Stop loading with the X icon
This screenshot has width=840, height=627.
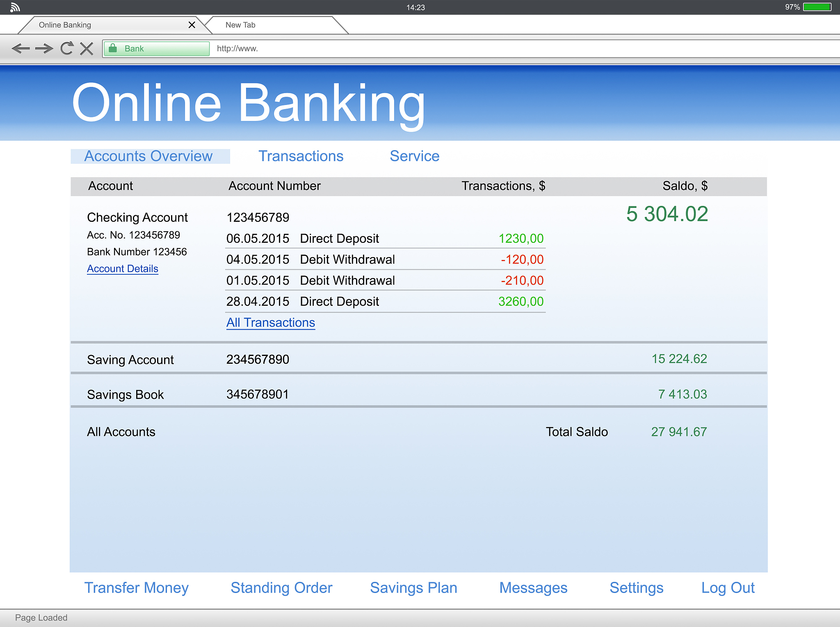point(87,48)
